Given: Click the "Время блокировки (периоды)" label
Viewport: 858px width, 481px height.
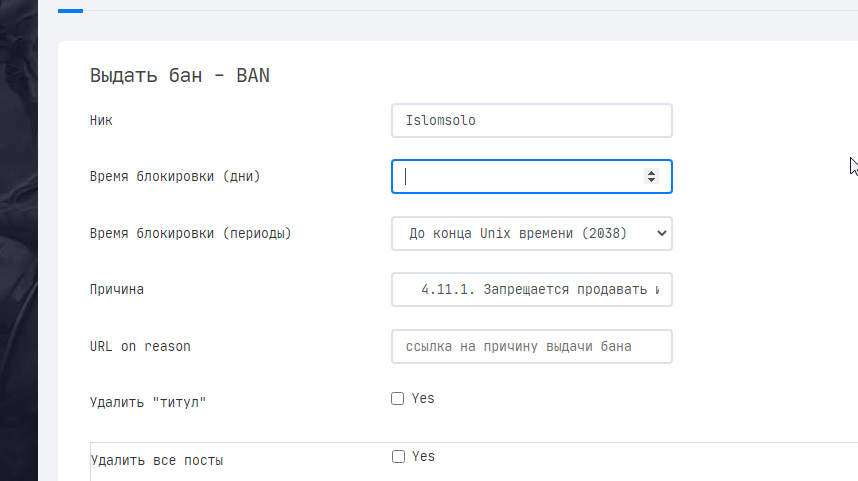Looking at the screenshot, I should (190, 234).
